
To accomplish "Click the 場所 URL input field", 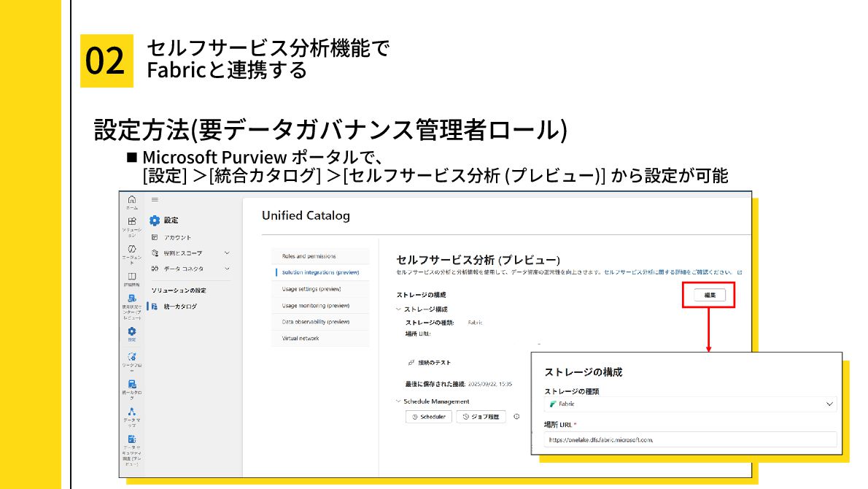I will coord(690,439).
